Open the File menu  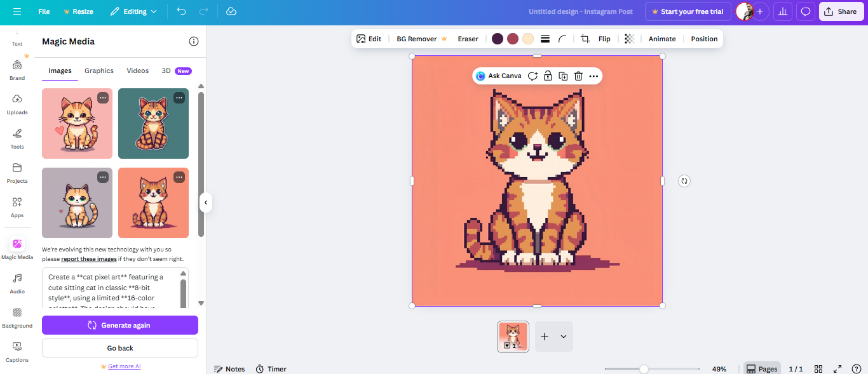click(44, 11)
